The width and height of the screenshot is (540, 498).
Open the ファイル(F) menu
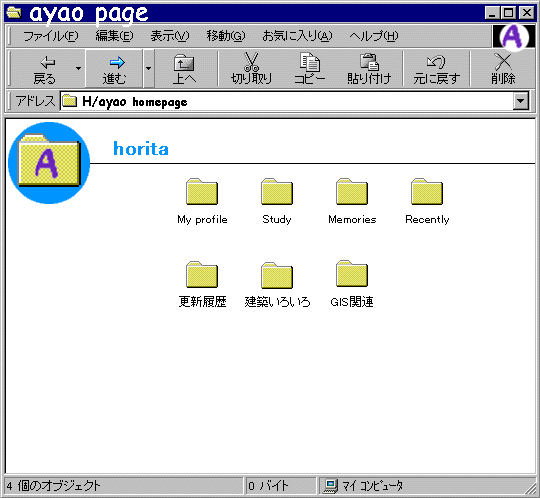(x=51, y=35)
